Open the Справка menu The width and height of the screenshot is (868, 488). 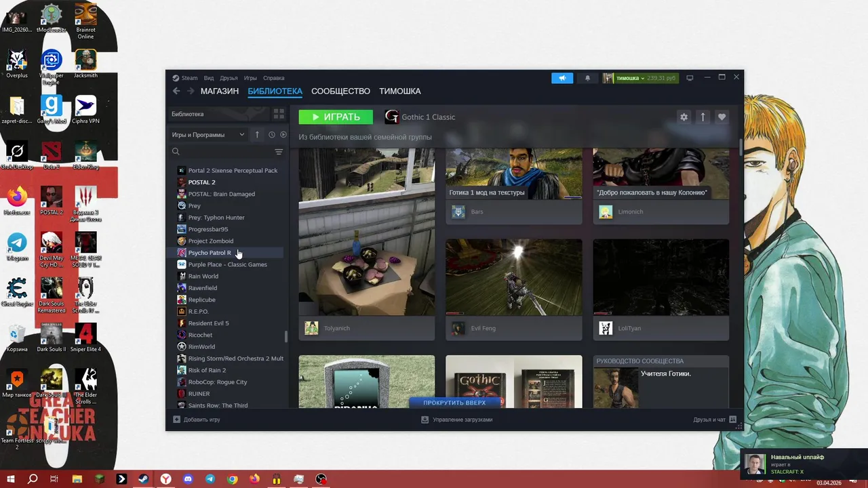click(274, 78)
